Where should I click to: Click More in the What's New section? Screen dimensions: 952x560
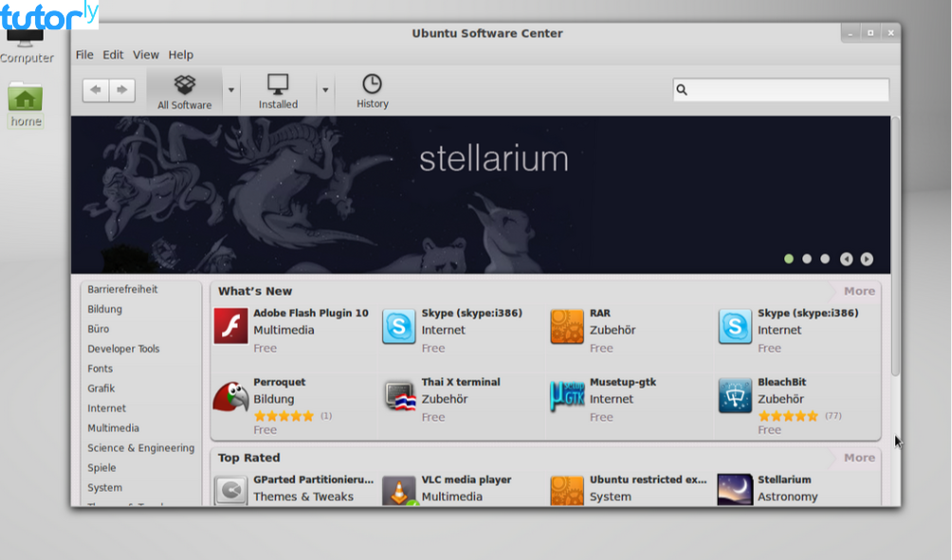(859, 291)
